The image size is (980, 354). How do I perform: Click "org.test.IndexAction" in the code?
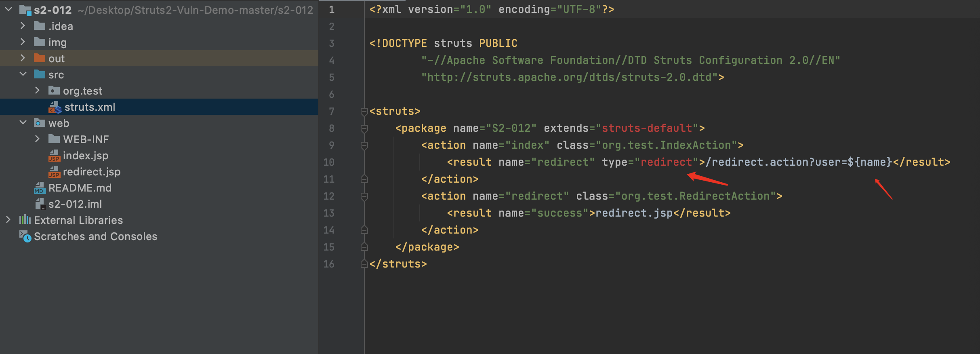click(x=667, y=145)
